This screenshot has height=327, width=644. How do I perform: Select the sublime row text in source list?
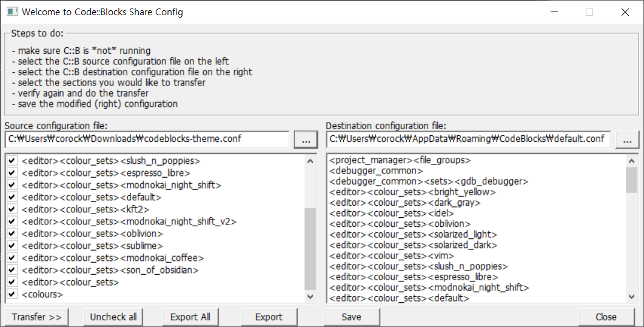[92, 246]
